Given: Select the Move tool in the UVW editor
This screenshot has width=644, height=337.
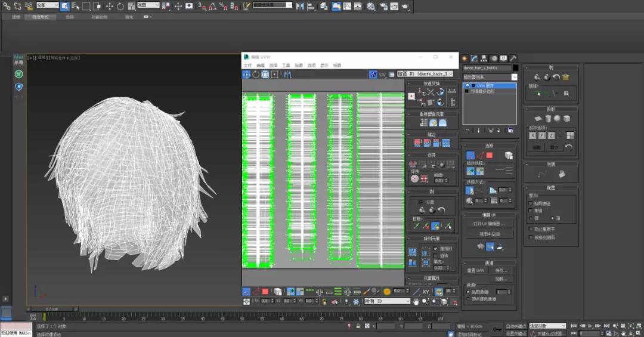Looking at the screenshot, I should click(x=246, y=75).
